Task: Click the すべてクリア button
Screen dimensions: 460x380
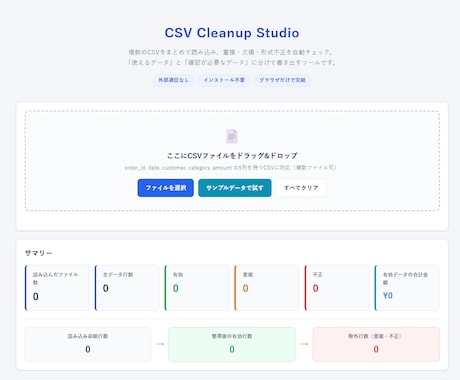Action: (301, 188)
